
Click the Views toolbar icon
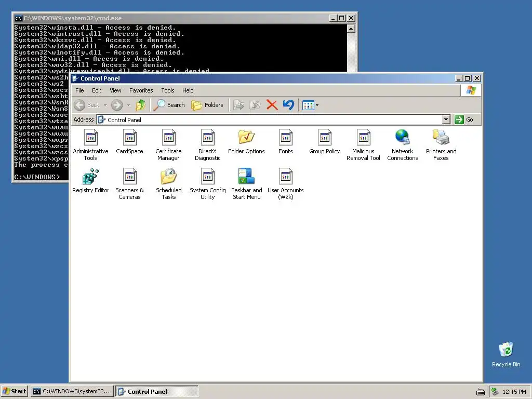(308, 105)
